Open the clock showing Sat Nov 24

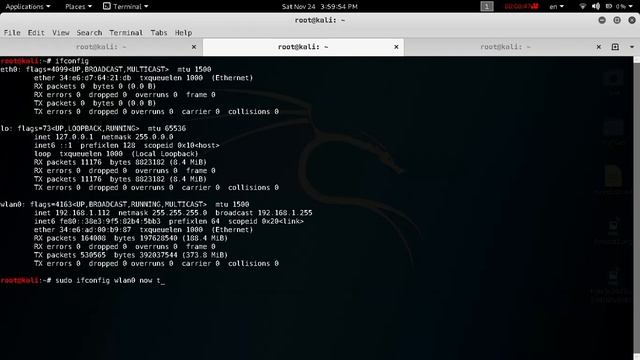pos(320,6)
